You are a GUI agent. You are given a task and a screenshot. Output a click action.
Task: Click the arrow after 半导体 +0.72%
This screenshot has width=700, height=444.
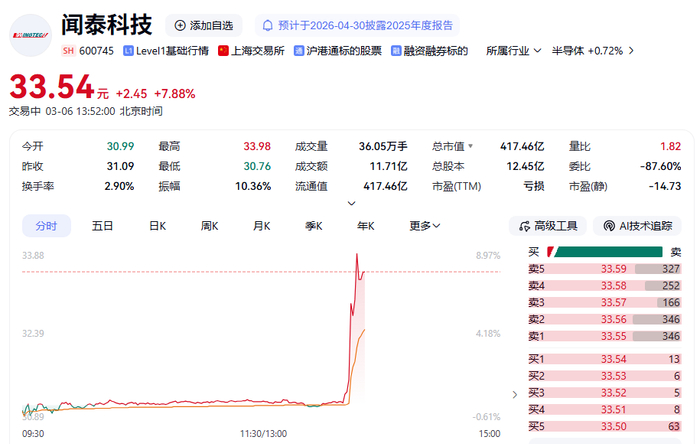(631, 51)
